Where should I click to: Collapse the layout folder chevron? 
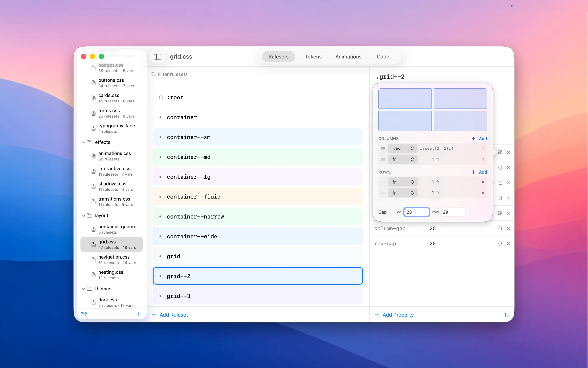tap(84, 216)
